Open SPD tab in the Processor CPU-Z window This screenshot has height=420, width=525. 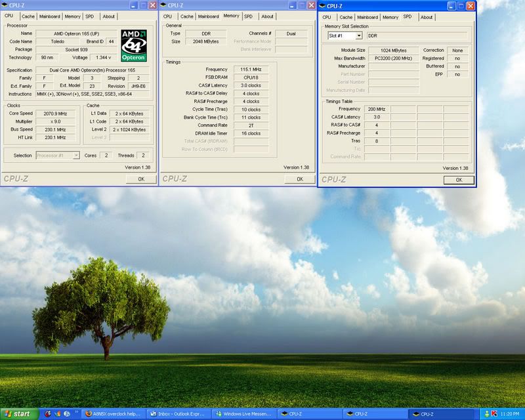point(90,16)
